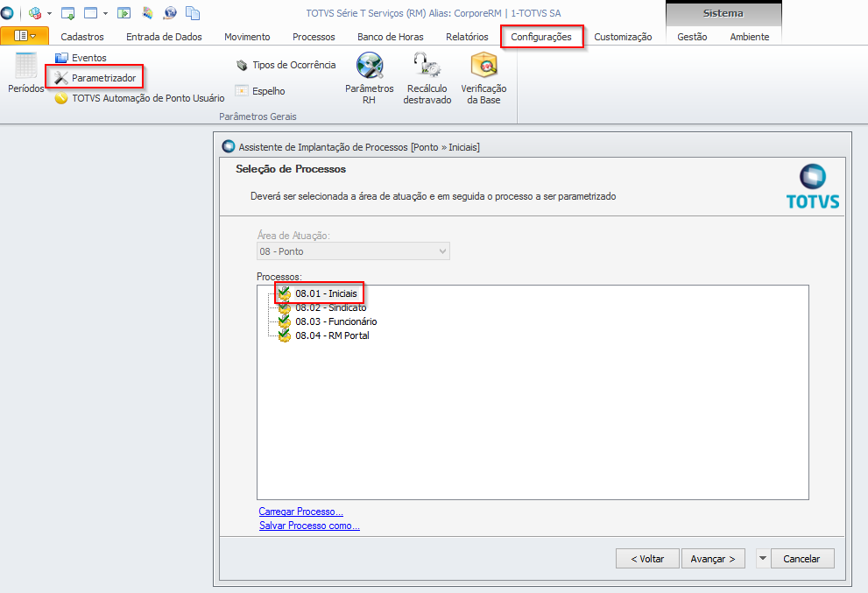Viewport: 868px width, 593px height.
Task: Open the colored cubes modules icon
Action: pyautogui.click(x=35, y=13)
